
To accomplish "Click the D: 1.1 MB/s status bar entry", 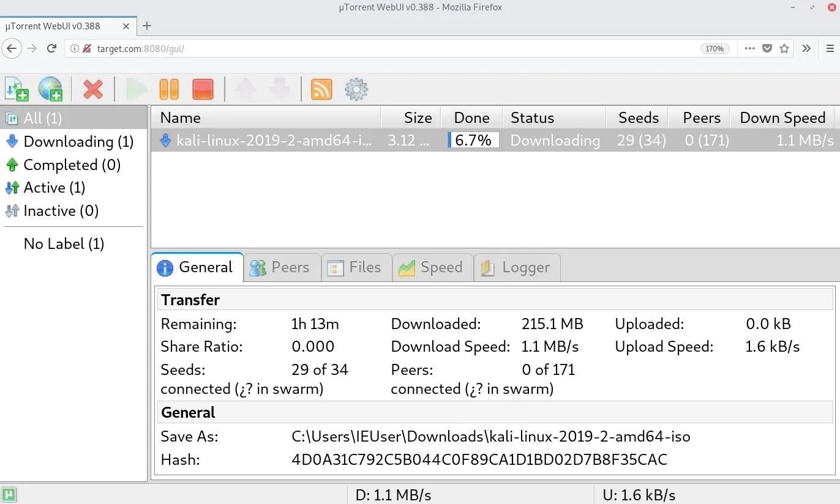I will click(393, 494).
